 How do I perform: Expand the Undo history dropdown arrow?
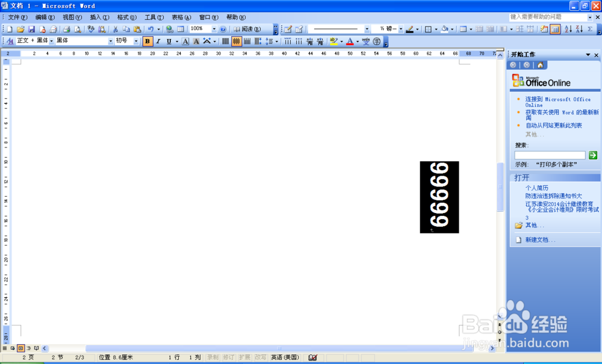[158, 29]
